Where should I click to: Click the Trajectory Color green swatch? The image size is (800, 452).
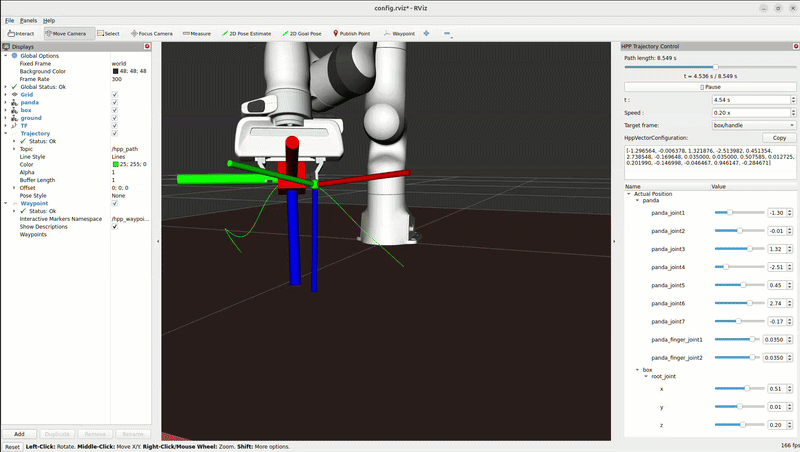116,164
